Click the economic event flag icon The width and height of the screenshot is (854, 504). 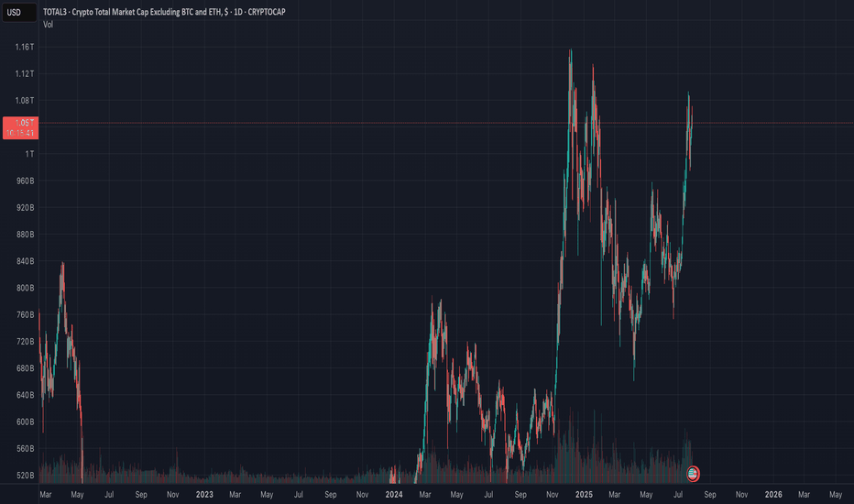click(692, 474)
